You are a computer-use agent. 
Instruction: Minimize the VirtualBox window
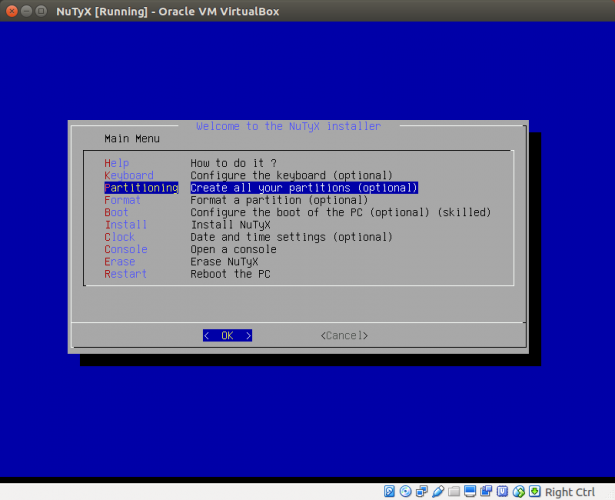(x=26, y=11)
